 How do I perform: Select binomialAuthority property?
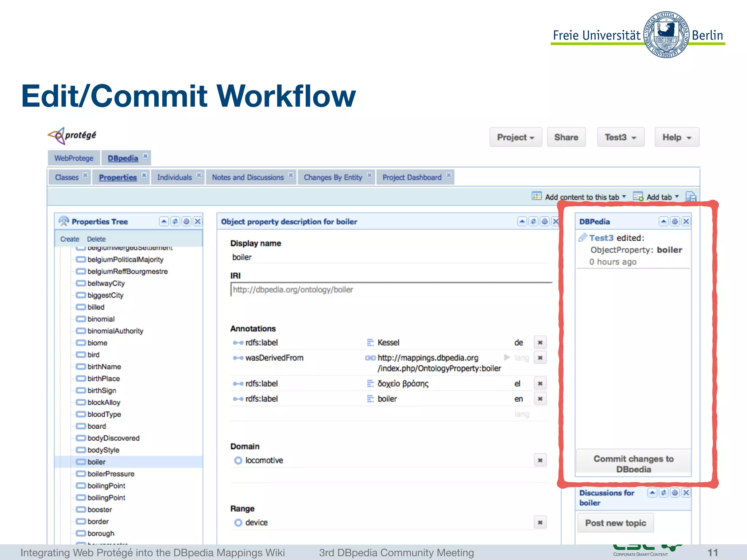coord(115,331)
